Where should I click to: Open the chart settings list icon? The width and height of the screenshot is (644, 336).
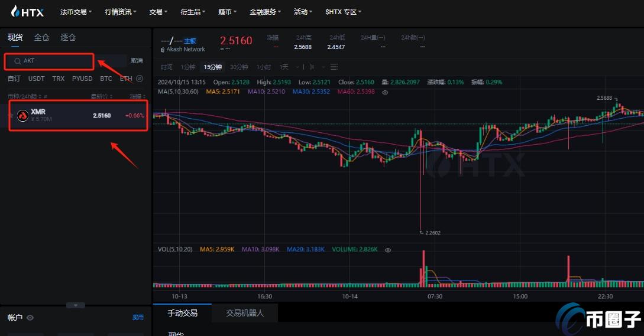click(x=334, y=67)
